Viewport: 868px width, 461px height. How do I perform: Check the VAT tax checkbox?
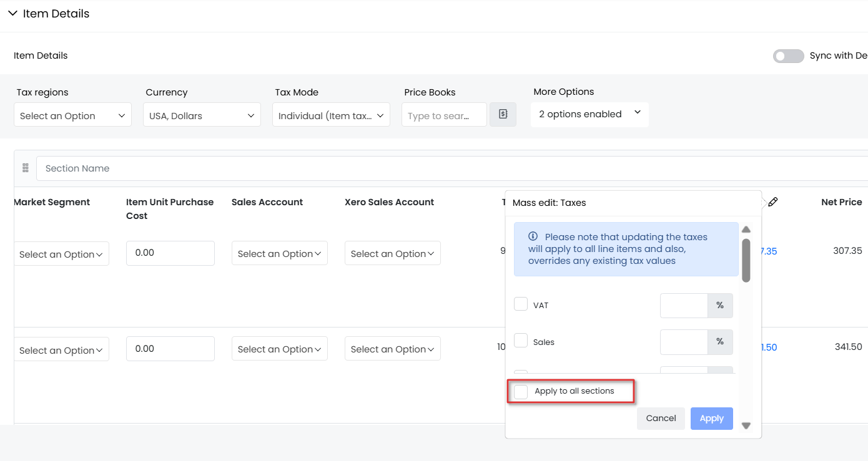point(521,304)
